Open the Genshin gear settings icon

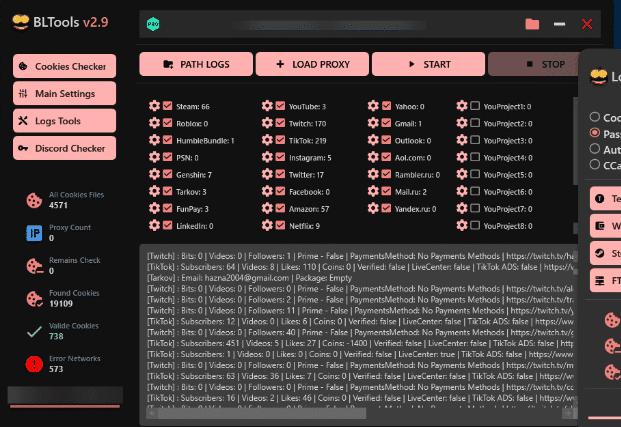coord(154,174)
